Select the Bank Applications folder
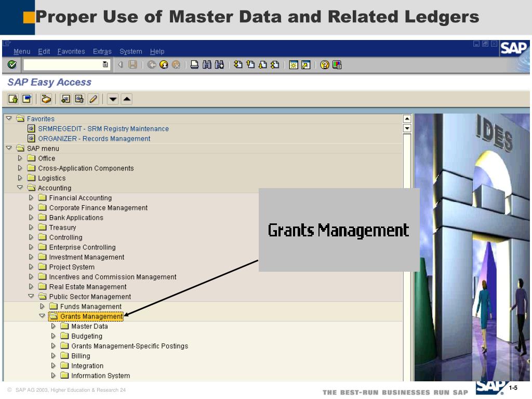The image size is (532, 399). (76, 218)
